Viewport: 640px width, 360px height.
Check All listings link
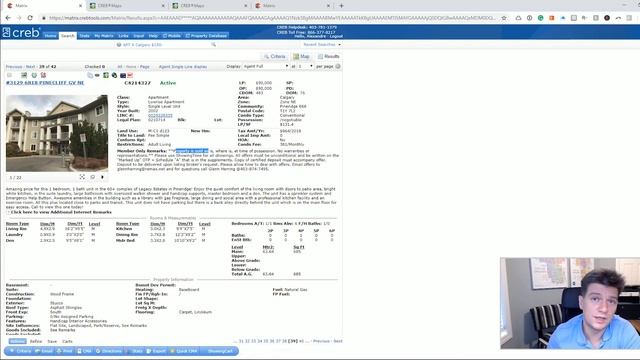click(x=120, y=67)
